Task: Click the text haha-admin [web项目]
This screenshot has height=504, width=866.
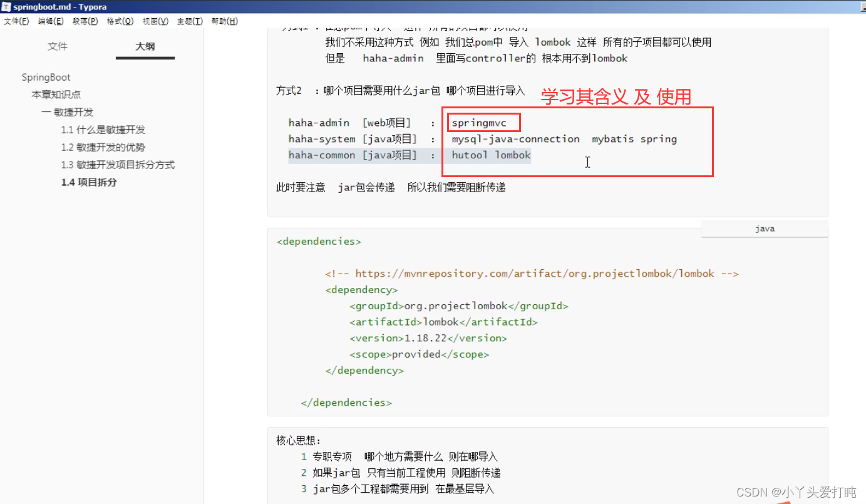Action: pos(350,123)
